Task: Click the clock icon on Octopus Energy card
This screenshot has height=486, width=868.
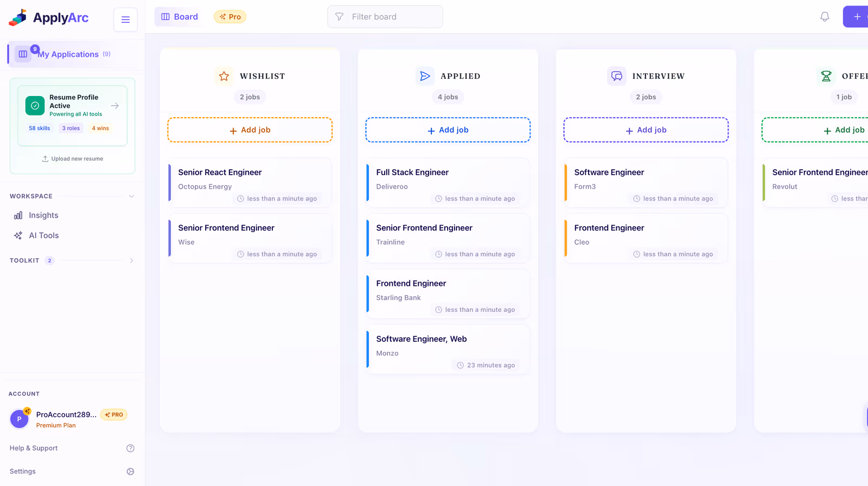Action: pyautogui.click(x=240, y=199)
